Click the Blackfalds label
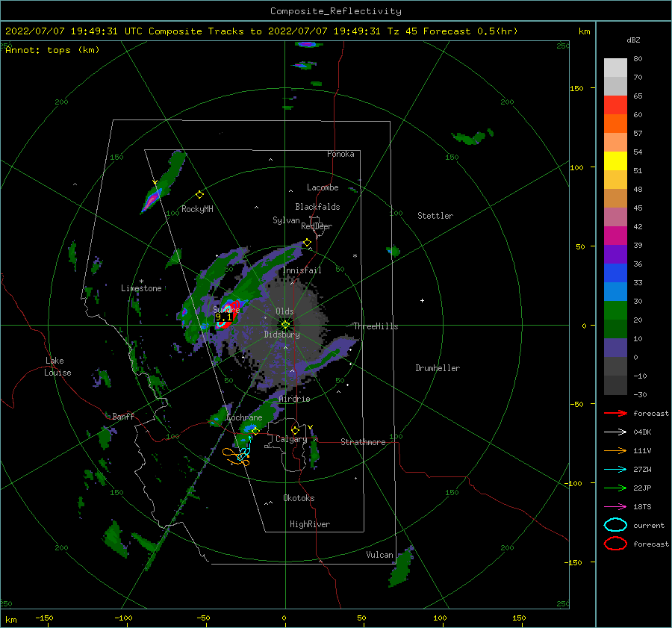672x628 pixels. click(x=317, y=207)
